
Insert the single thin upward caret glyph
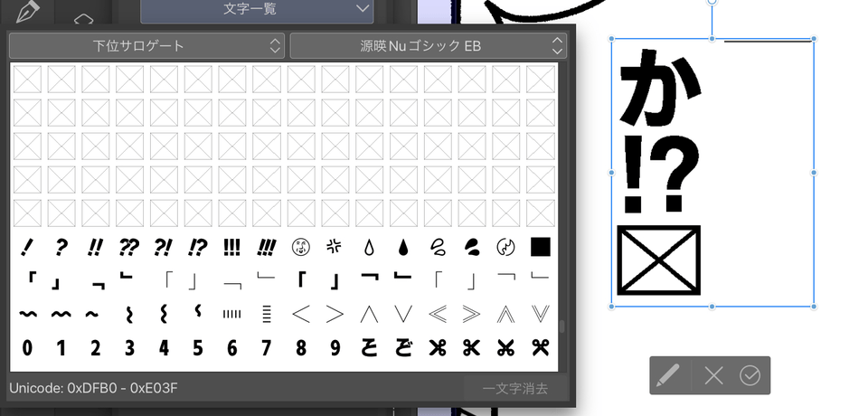coord(369,314)
